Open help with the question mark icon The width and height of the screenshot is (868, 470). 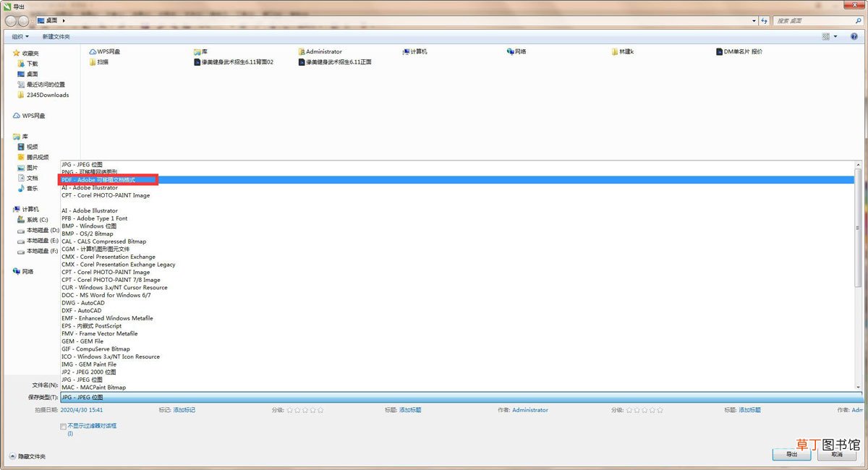(x=856, y=36)
